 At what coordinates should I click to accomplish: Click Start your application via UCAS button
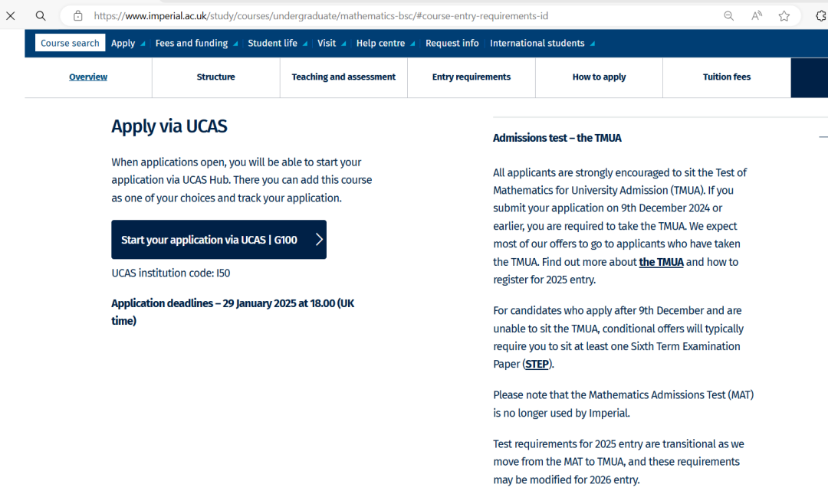(x=219, y=240)
